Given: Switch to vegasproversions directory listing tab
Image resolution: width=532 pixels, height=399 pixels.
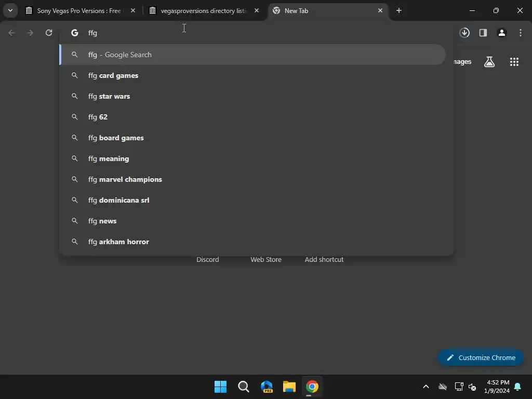Looking at the screenshot, I should coord(204,10).
